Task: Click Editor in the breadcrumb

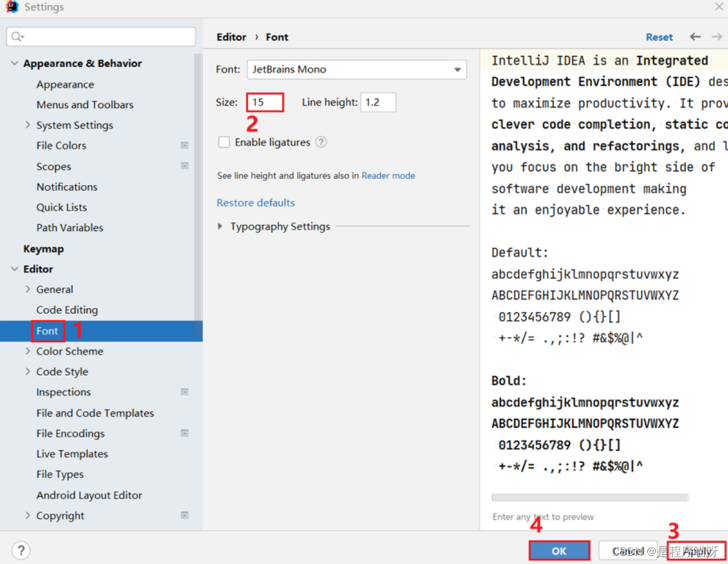Action: (x=231, y=37)
